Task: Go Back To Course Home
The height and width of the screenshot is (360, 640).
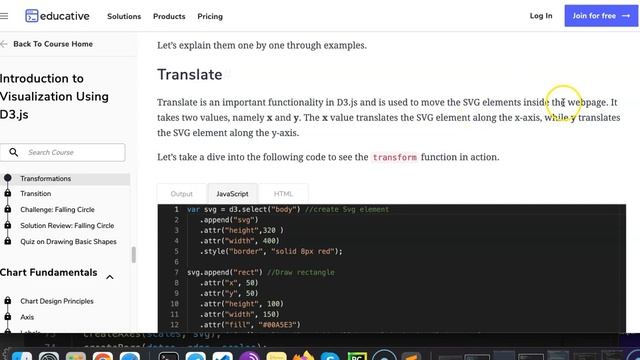Action: point(53,44)
